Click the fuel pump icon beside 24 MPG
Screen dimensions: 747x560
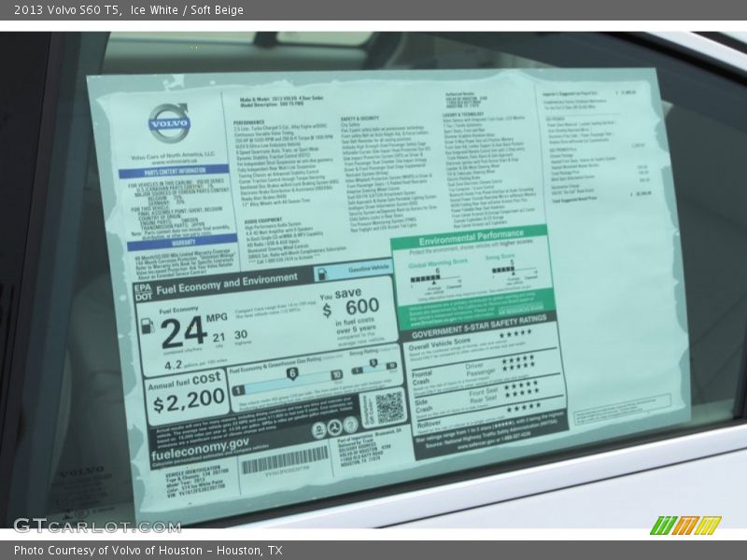pos(148,326)
